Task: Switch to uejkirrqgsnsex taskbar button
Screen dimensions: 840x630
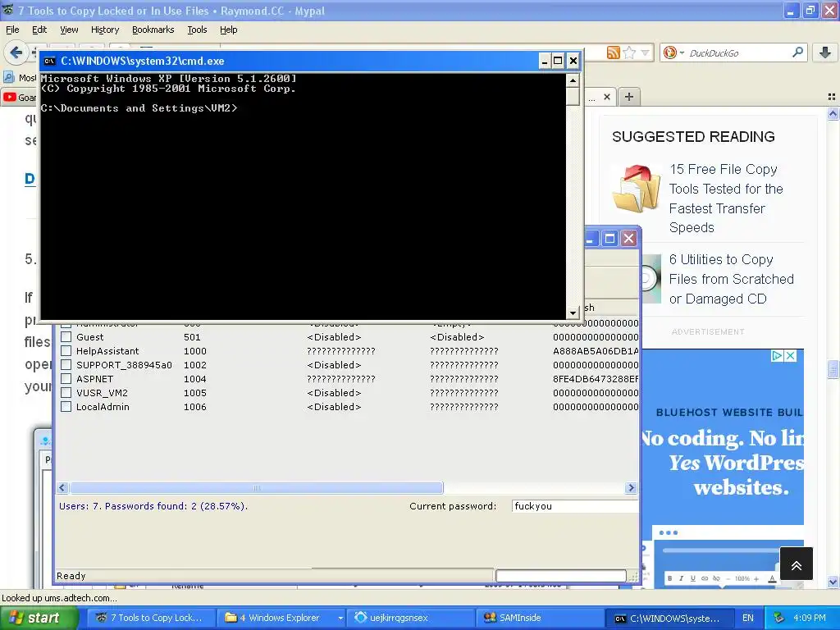Action: pos(410,618)
